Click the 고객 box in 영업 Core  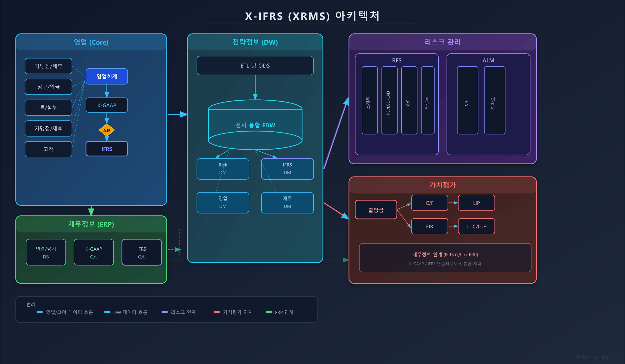coord(48,149)
